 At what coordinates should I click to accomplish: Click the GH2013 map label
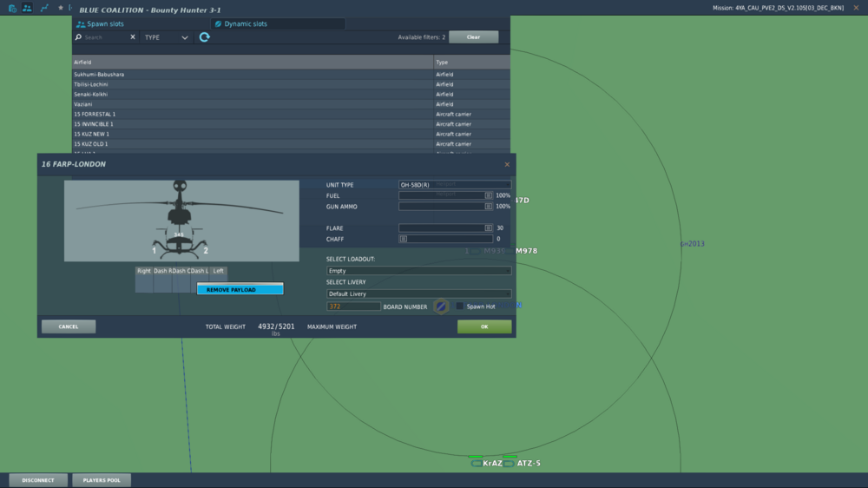[692, 244]
